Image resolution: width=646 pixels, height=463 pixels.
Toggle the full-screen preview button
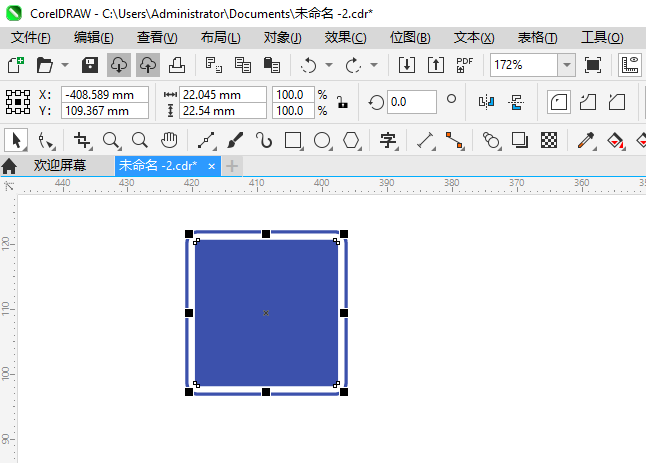[593, 65]
